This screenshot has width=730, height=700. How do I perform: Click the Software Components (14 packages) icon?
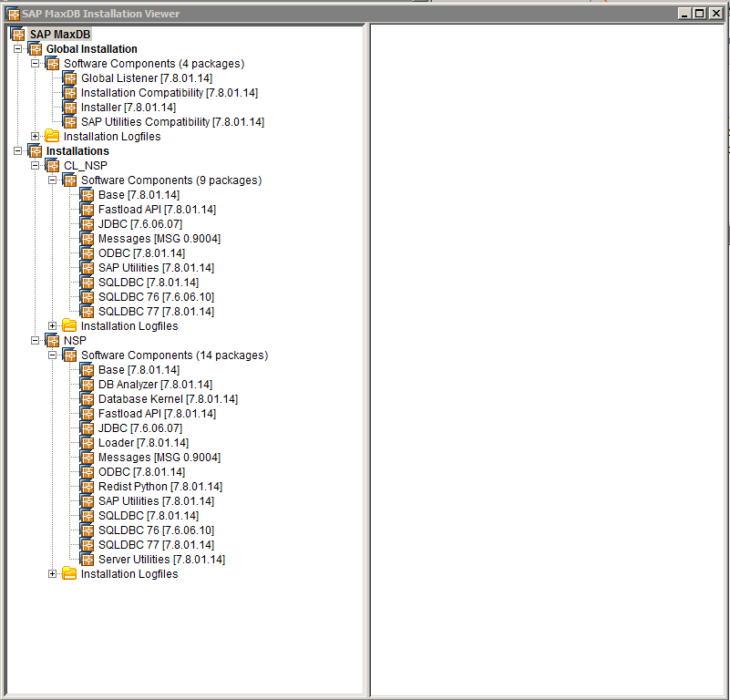70,355
